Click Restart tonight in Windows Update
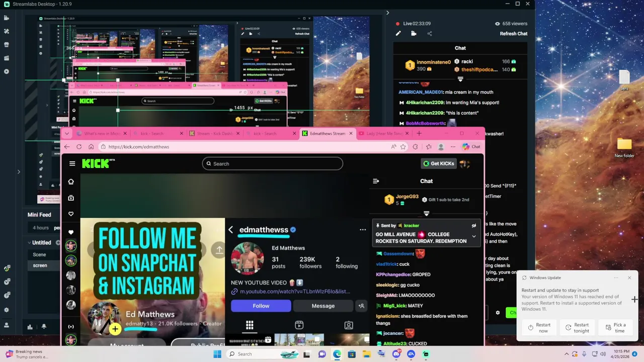 click(577, 328)
